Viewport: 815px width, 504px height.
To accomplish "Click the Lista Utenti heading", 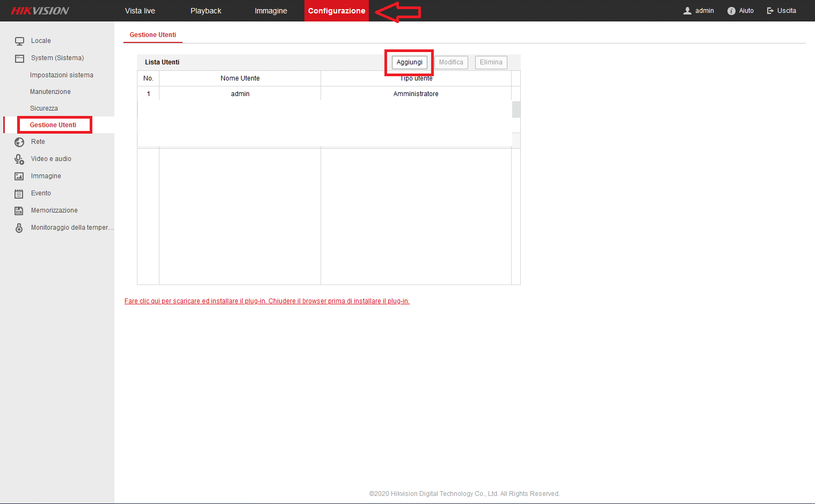I will pos(162,62).
